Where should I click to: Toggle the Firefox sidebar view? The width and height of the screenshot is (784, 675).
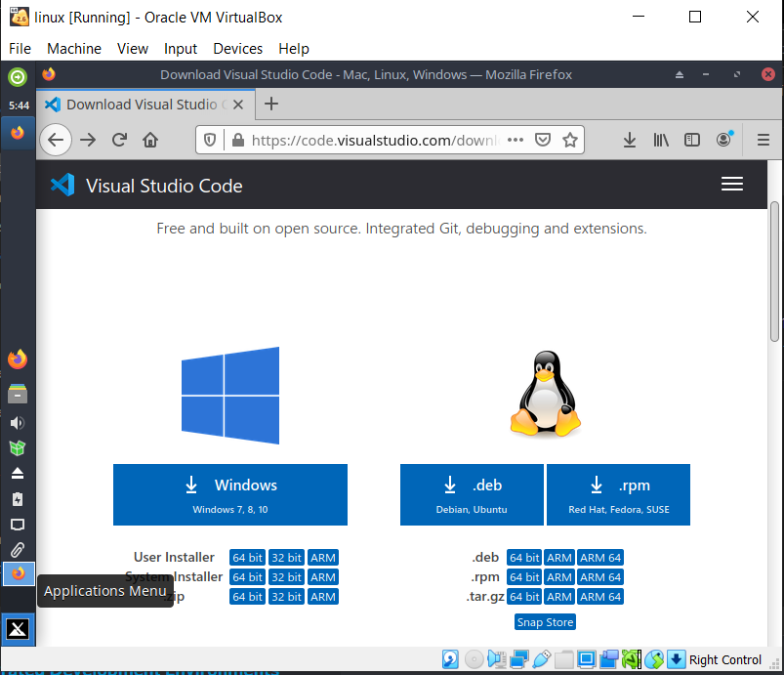point(691,140)
